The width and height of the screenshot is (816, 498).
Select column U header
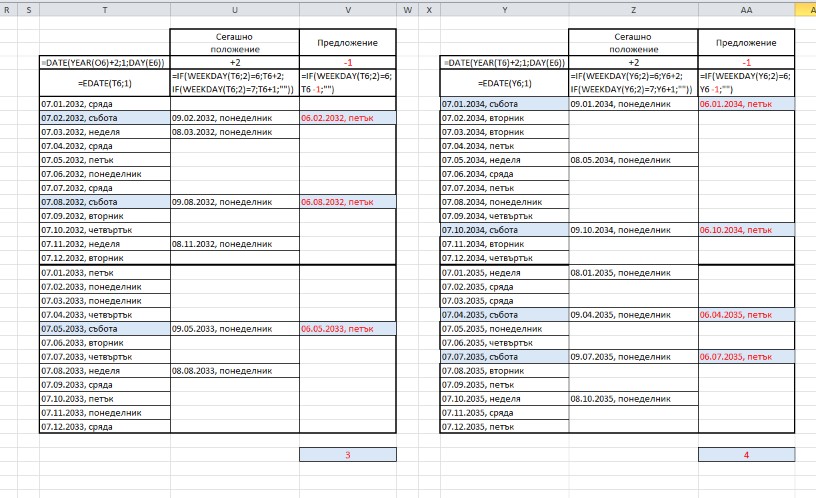pos(234,9)
